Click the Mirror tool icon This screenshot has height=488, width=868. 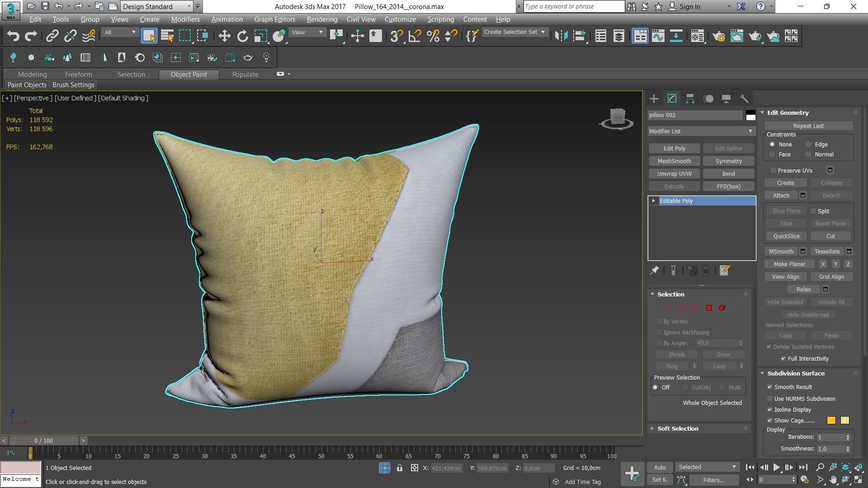[x=561, y=36]
